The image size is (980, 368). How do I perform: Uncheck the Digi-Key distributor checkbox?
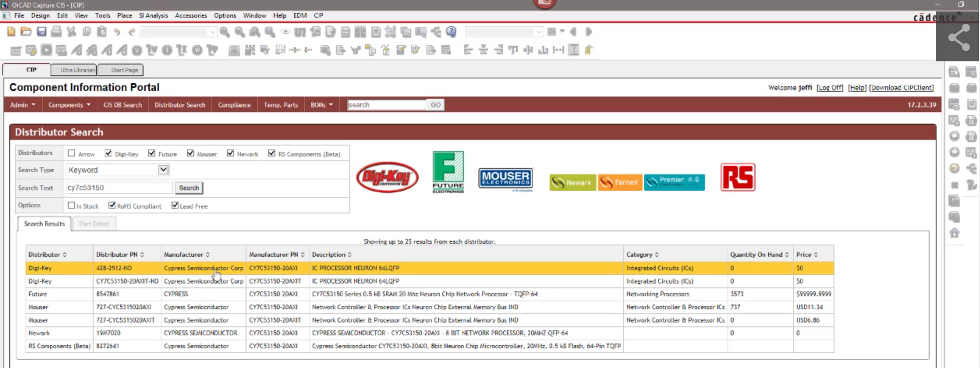108,153
